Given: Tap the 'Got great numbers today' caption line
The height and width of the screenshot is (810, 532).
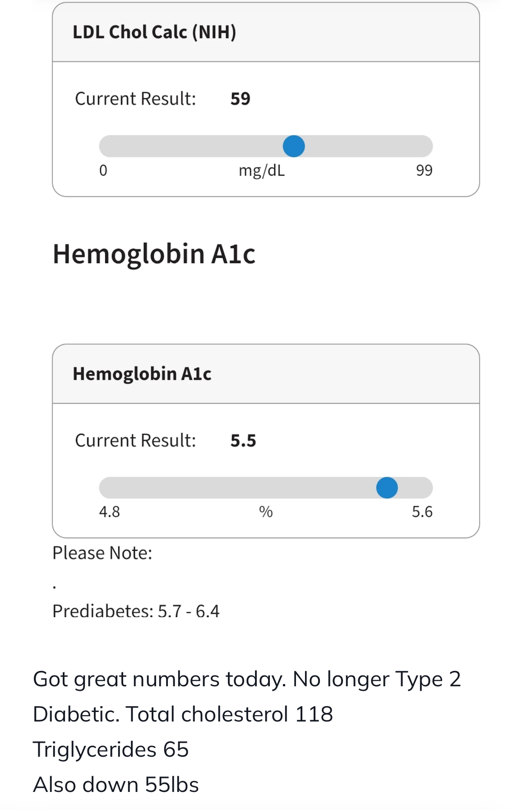Looking at the screenshot, I should point(247,679).
